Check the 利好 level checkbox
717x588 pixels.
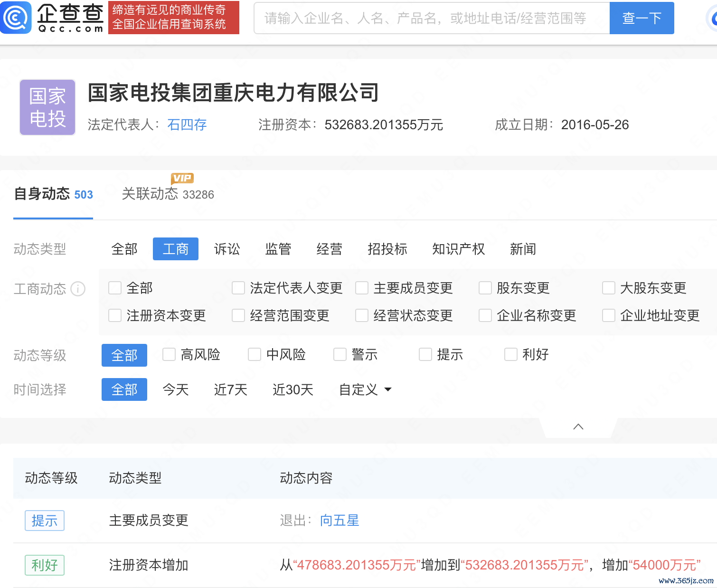511,354
